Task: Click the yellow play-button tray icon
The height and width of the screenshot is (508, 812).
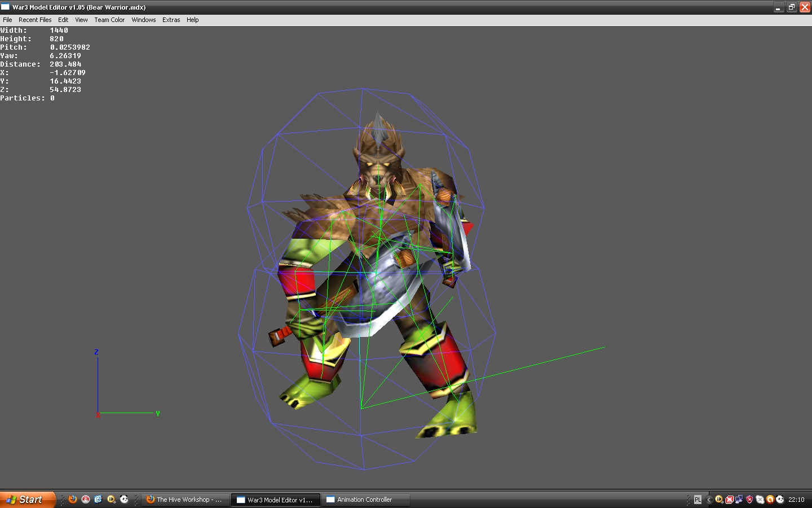Action: (719, 500)
